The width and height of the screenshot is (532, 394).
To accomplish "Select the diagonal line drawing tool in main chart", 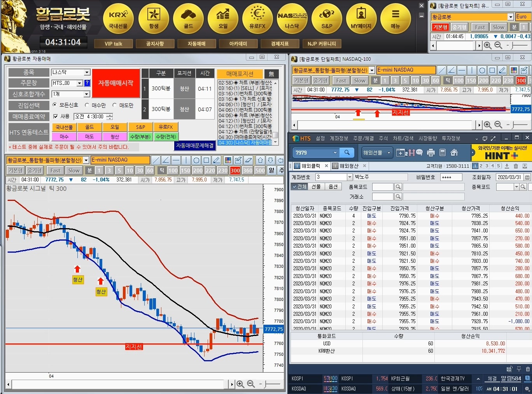I will coord(156,160).
